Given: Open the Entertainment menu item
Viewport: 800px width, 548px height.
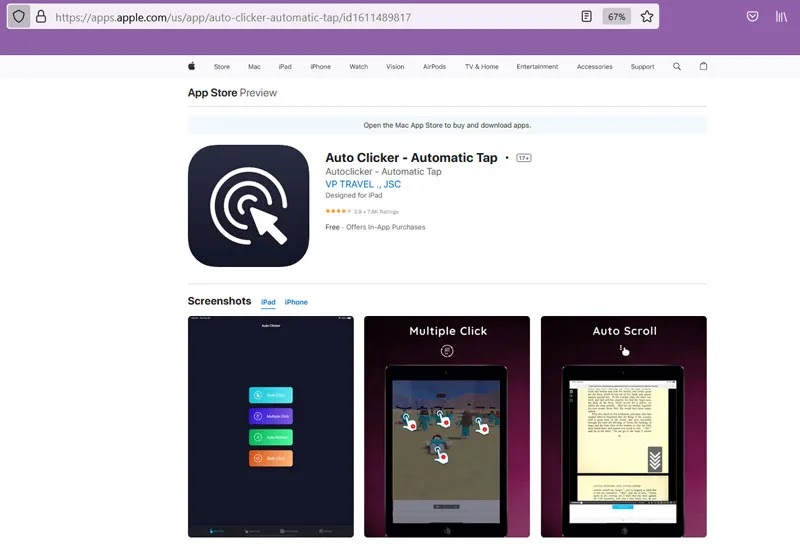Looking at the screenshot, I should pos(537,66).
